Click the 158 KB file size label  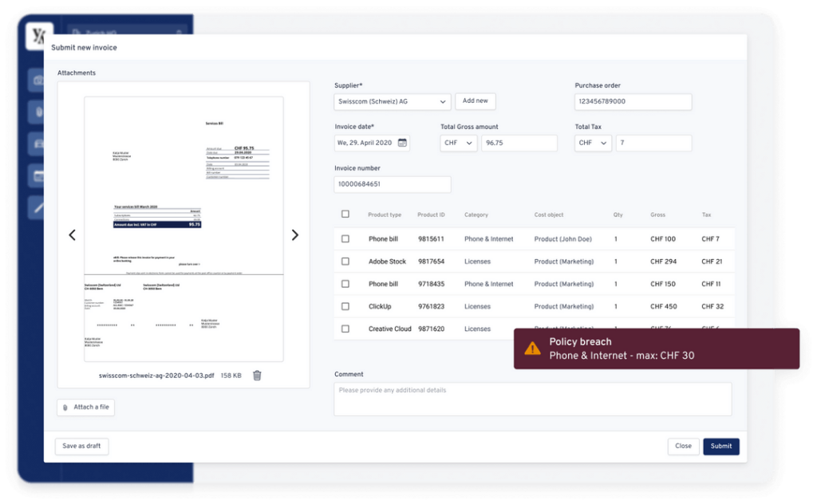pos(231,376)
